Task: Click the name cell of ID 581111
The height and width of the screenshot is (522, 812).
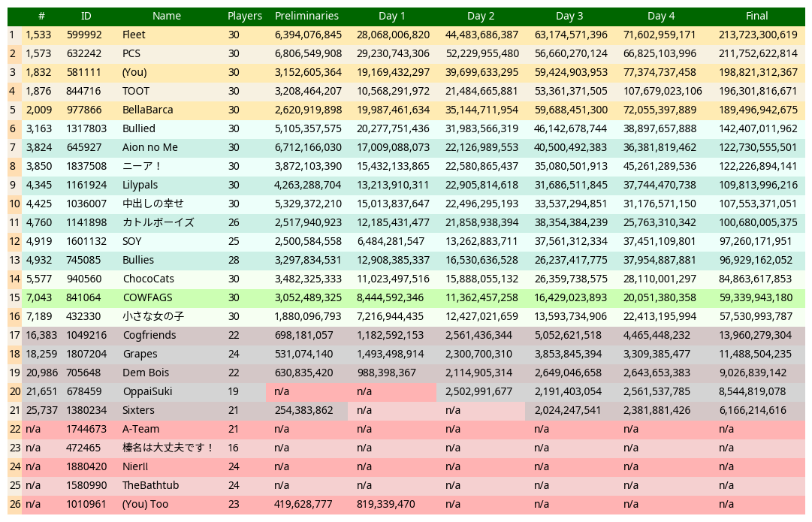Action: 134,72
